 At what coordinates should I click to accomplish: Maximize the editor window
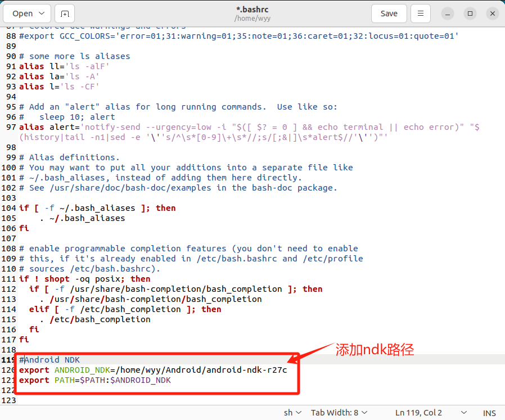coord(470,13)
